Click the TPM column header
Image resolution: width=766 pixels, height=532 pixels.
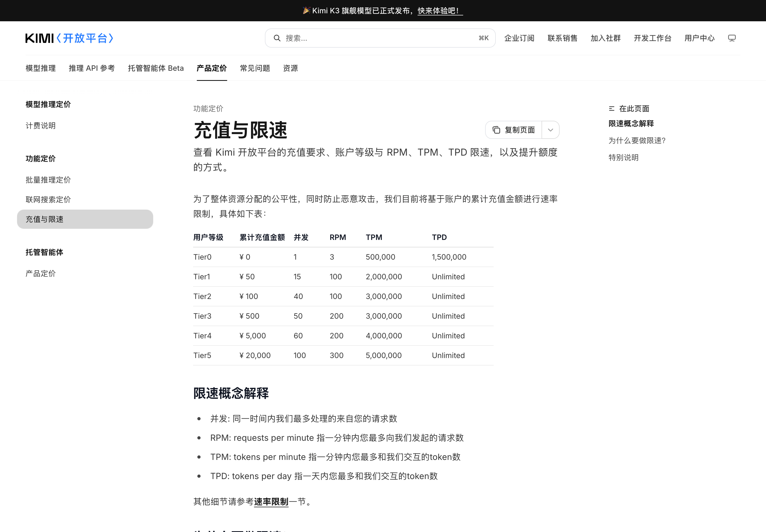374,237
